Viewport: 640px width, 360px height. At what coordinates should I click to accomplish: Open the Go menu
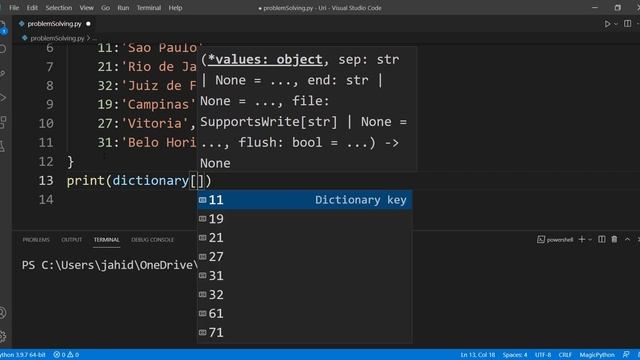[x=105, y=8]
